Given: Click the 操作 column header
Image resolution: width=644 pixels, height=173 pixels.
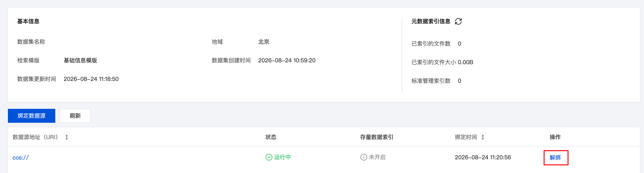Looking at the screenshot, I should [555, 137].
